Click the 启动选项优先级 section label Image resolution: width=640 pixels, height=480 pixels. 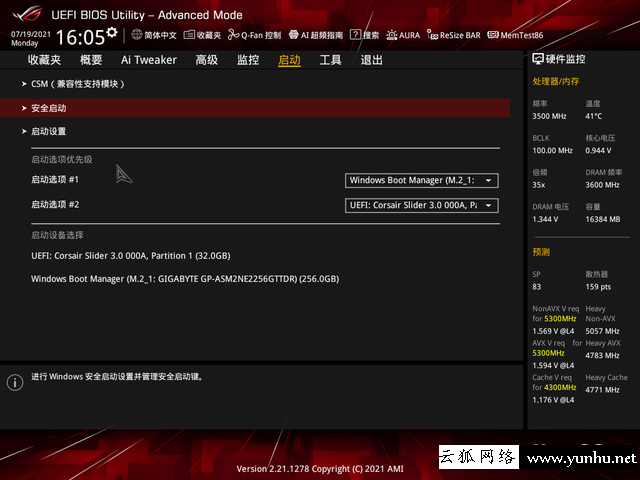(x=62, y=159)
